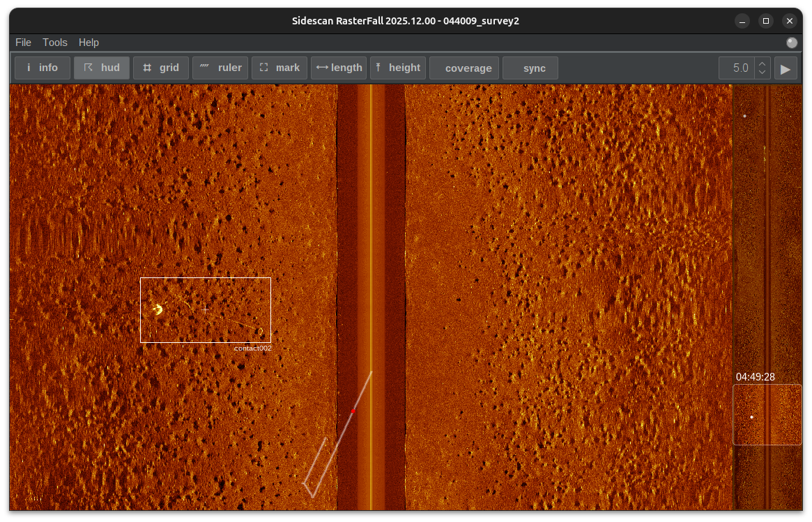Open the File menu
This screenshot has width=812, height=522.
click(23, 43)
